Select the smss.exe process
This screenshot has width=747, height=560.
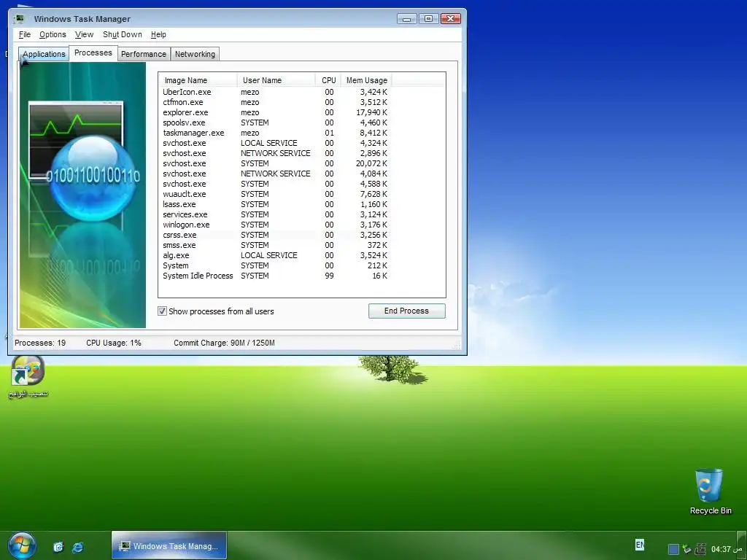pos(275,245)
